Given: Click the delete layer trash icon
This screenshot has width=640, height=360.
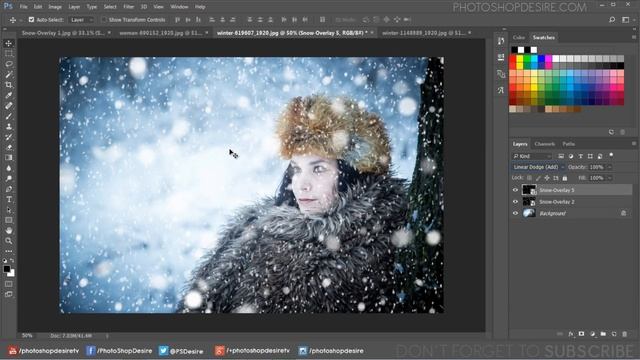Looking at the screenshot, I should 624,334.
